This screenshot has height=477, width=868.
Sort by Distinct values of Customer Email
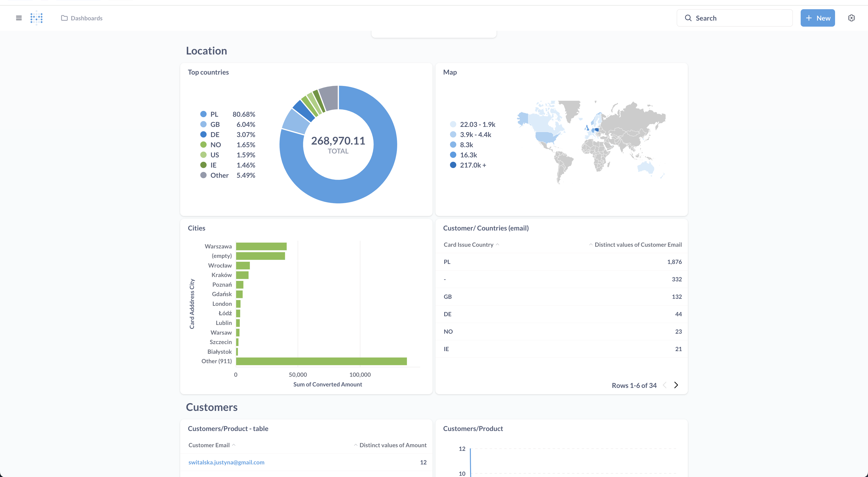(637, 245)
